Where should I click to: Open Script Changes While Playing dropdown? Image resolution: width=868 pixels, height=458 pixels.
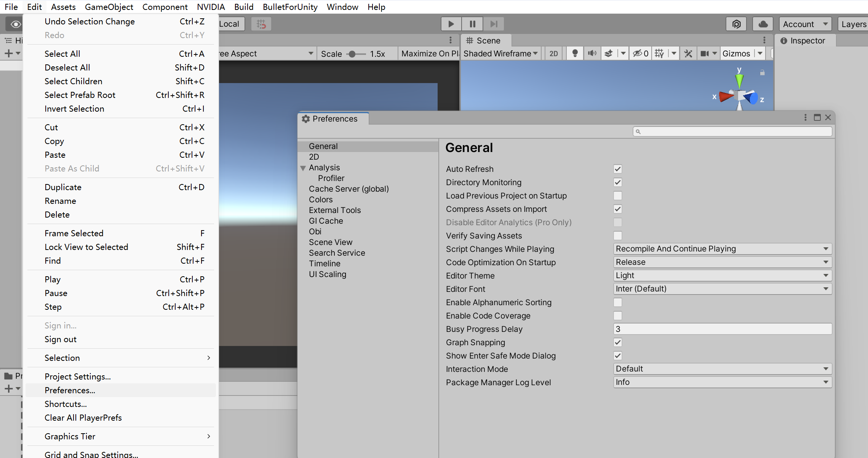(722, 249)
